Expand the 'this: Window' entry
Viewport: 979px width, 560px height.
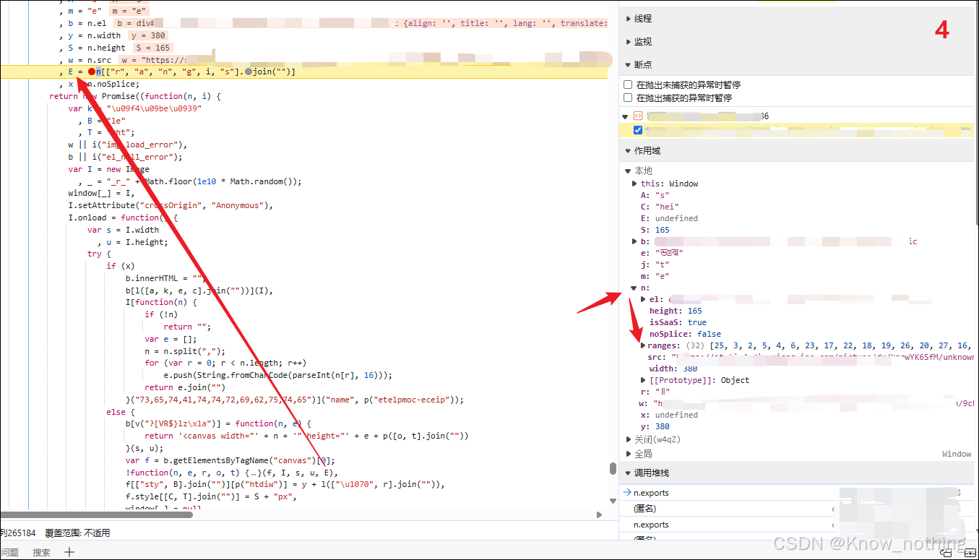635,184
